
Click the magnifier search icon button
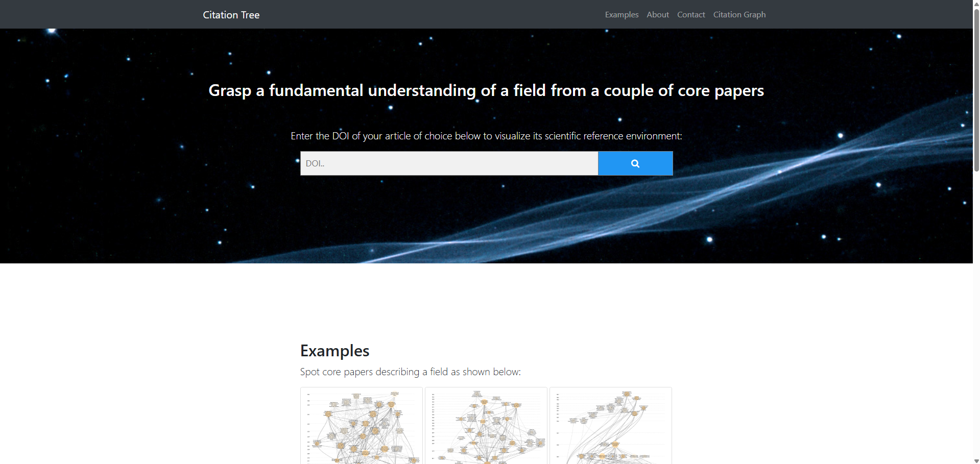(635, 163)
